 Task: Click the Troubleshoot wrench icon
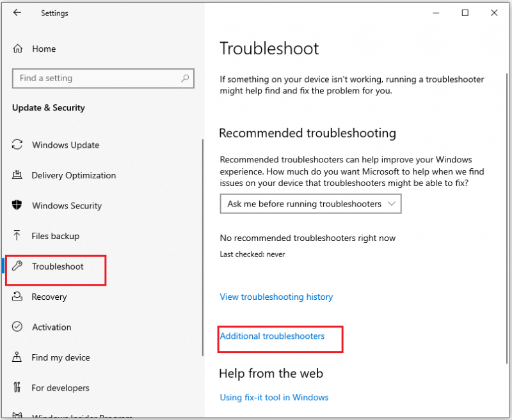[x=17, y=266]
